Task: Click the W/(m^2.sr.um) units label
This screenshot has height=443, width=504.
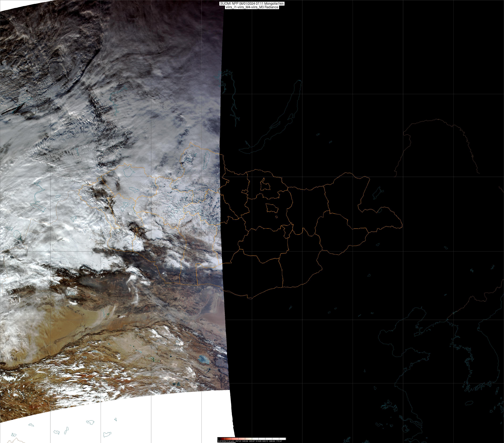Action: 228,441
